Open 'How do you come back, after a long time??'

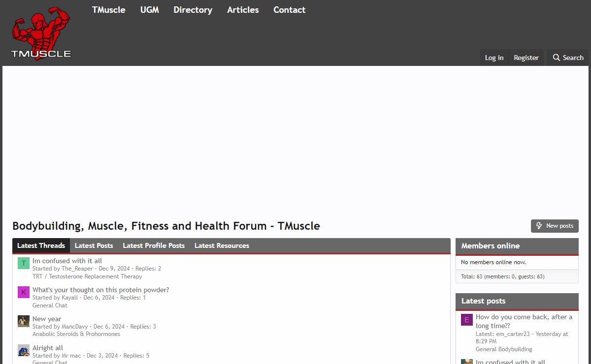point(524,321)
